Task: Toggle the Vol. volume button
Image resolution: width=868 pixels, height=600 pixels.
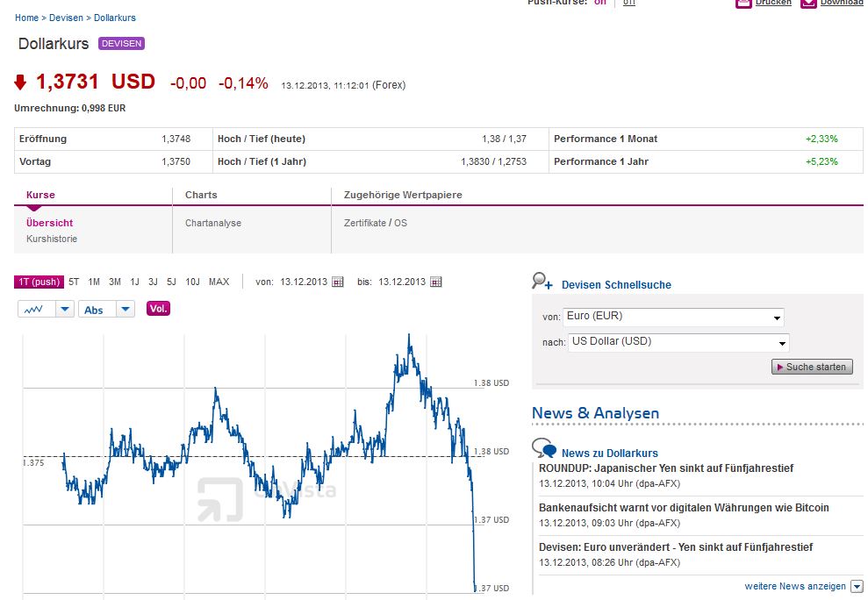Action: point(158,308)
